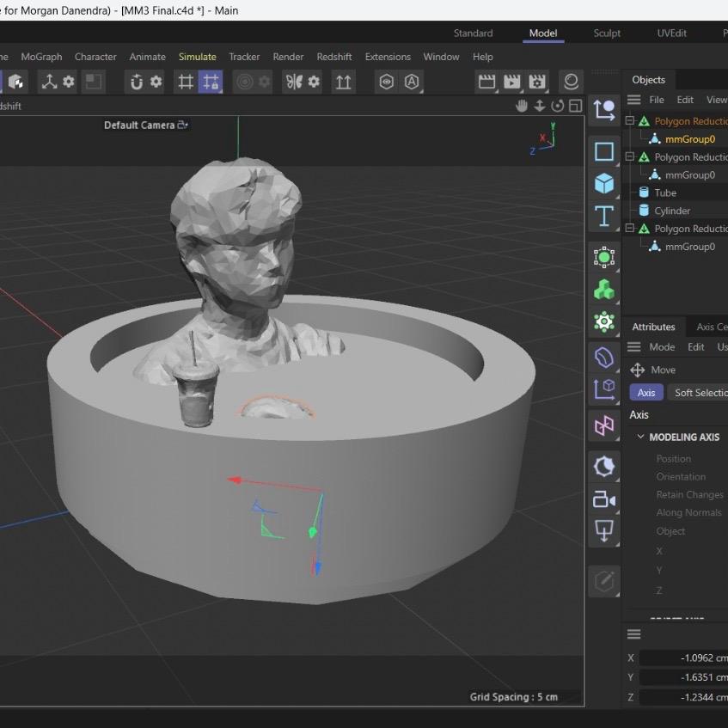Click the cube primitive icon on left toolbar
This screenshot has width=728, height=728.
click(603, 182)
